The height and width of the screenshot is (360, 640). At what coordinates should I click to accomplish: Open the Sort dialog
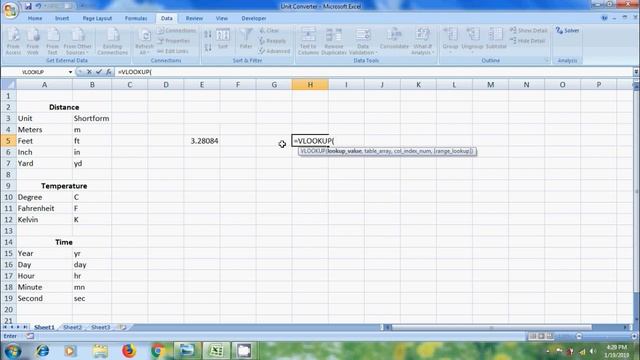pyautogui.click(x=222, y=39)
